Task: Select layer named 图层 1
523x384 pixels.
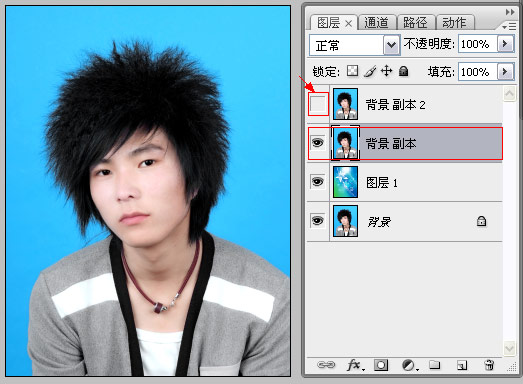Action: click(382, 182)
